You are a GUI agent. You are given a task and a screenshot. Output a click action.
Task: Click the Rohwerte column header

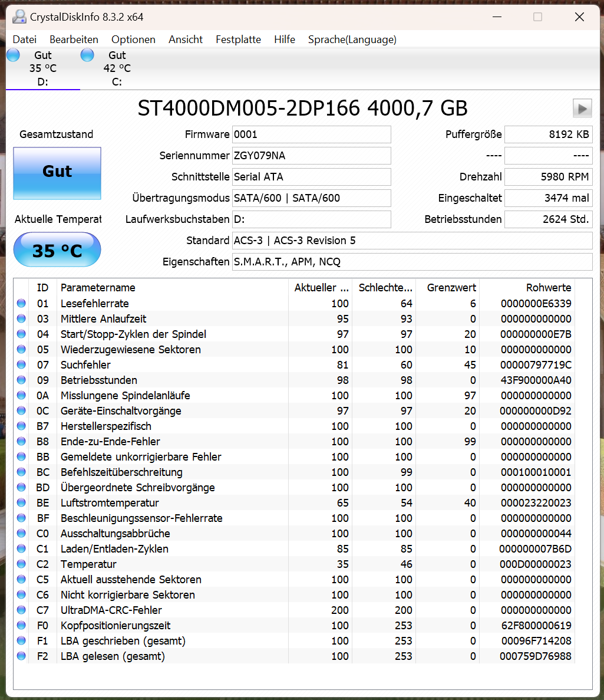coord(527,288)
